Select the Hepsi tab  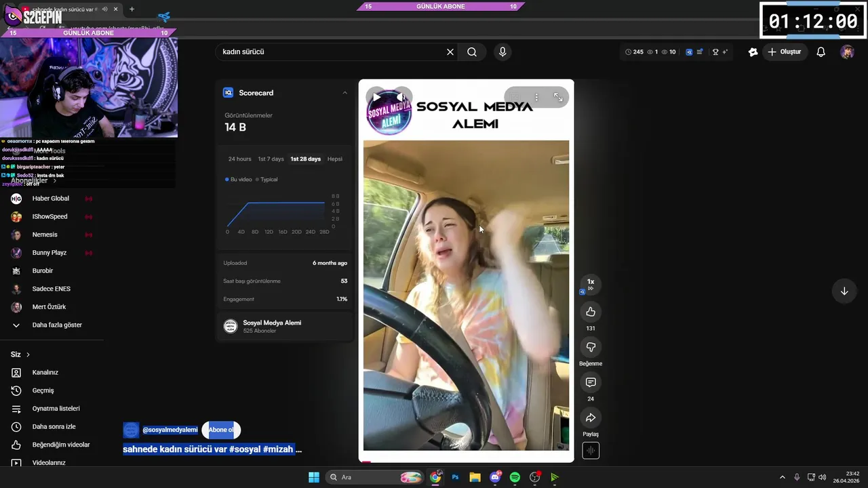tap(335, 159)
